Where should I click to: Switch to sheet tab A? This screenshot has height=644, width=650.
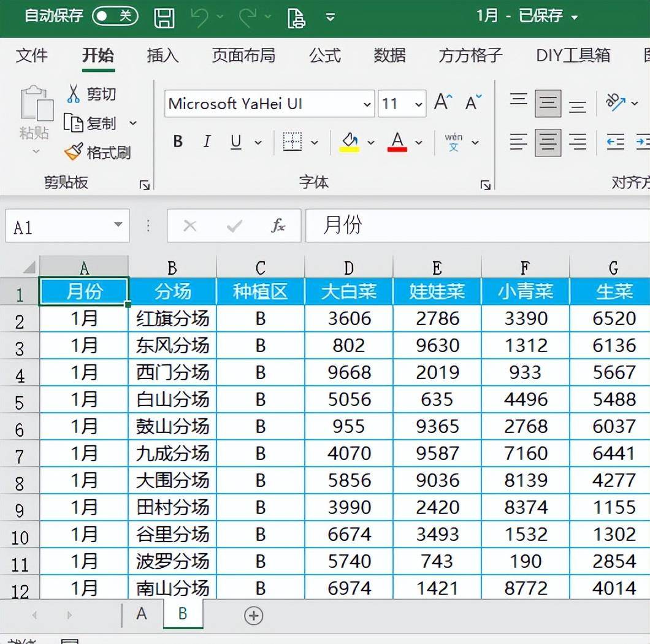[x=142, y=614]
